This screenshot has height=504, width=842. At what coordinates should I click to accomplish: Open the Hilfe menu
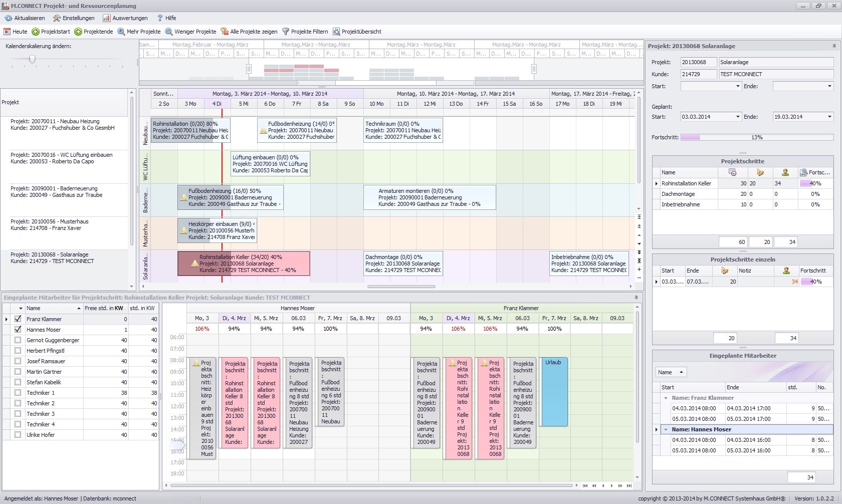166,18
